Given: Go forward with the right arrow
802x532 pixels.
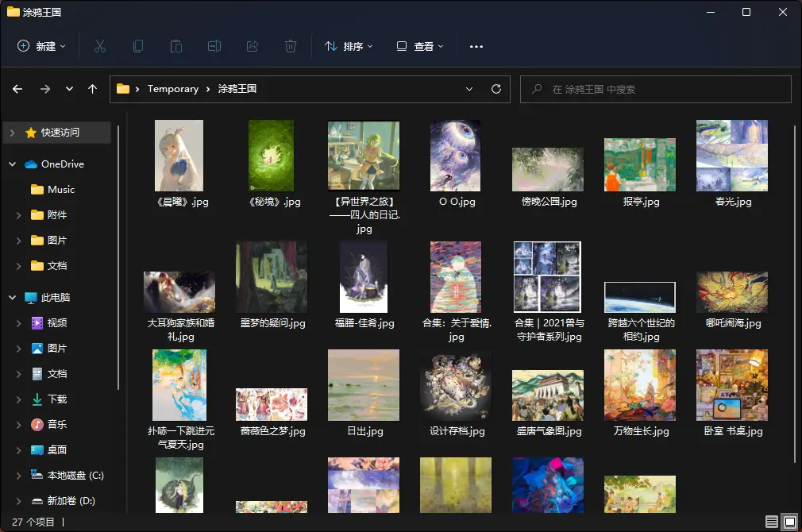Looking at the screenshot, I should click(x=45, y=89).
